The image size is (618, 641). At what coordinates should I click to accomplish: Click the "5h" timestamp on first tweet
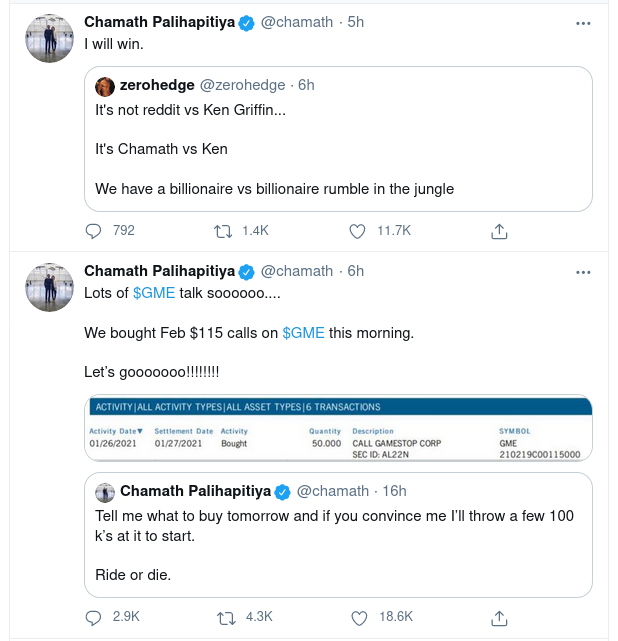click(355, 22)
